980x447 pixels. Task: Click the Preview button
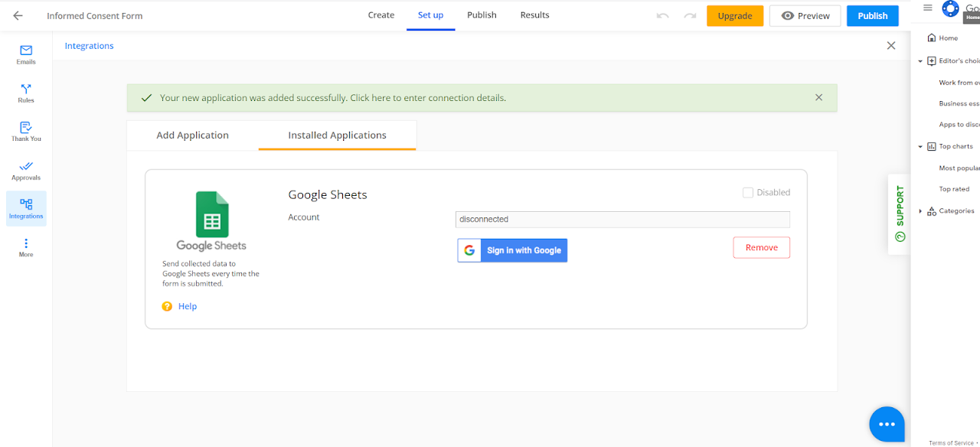(805, 16)
